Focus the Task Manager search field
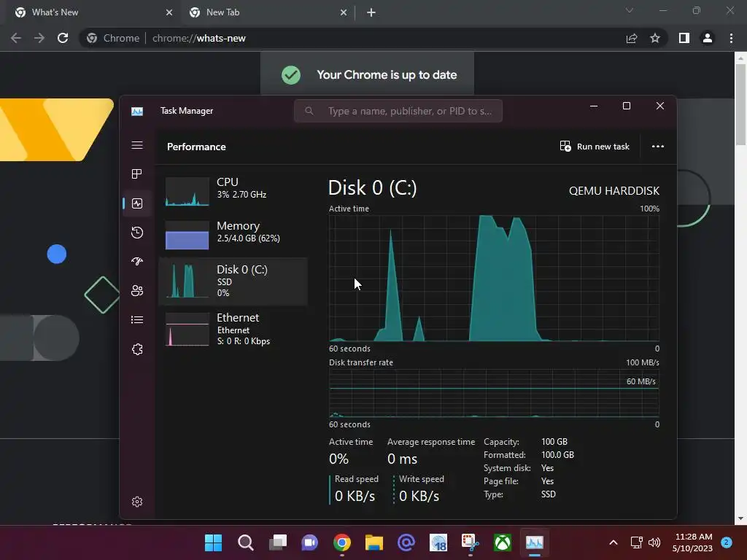Viewport: 747px width, 560px height. pyautogui.click(x=398, y=111)
